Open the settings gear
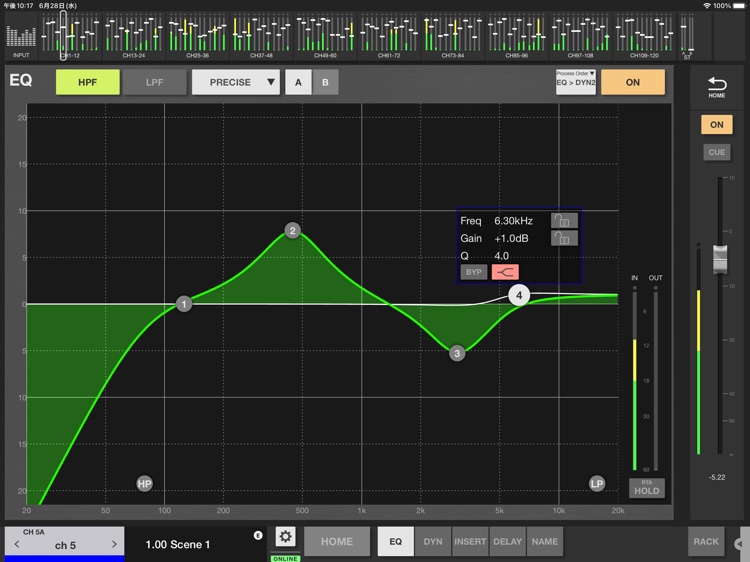Screen dimensions: 750x562 pyautogui.click(x=286, y=537)
